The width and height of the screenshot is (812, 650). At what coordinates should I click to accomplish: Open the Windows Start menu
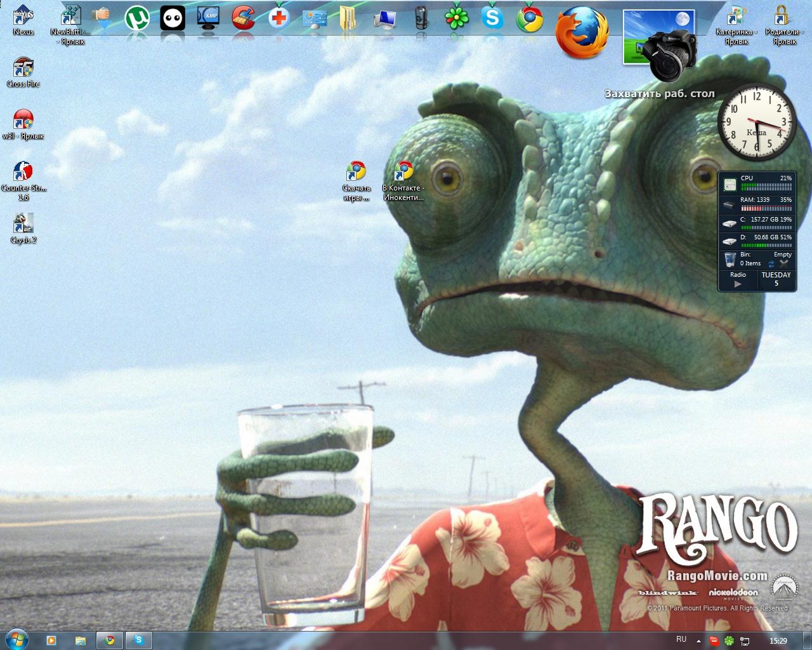point(16,640)
